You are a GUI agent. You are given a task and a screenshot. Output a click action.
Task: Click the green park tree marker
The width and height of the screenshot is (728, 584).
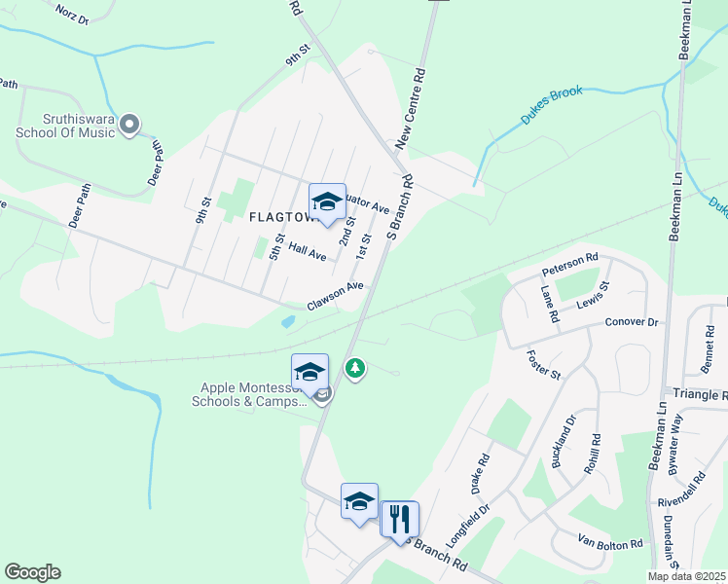(355, 369)
